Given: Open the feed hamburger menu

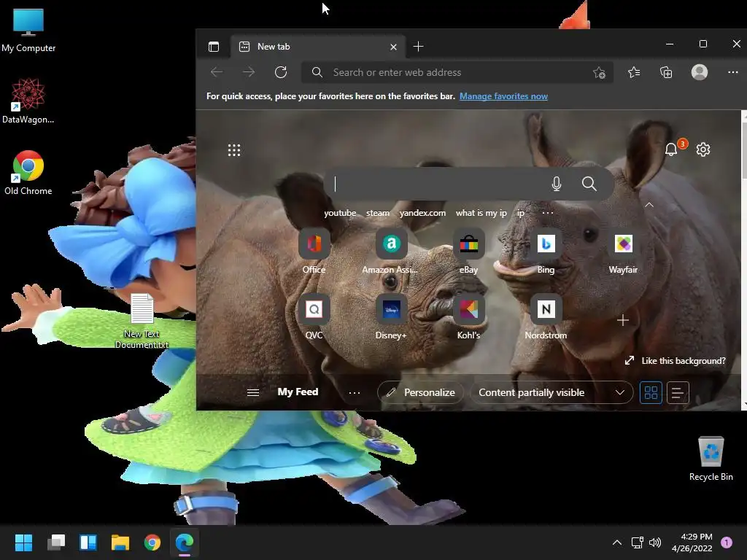Looking at the screenshot, I should pyautogui.click(x=253, y=392).
